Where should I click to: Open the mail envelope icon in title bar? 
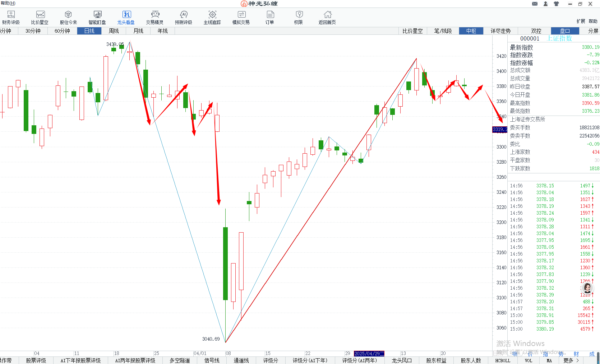pos(535,4)
